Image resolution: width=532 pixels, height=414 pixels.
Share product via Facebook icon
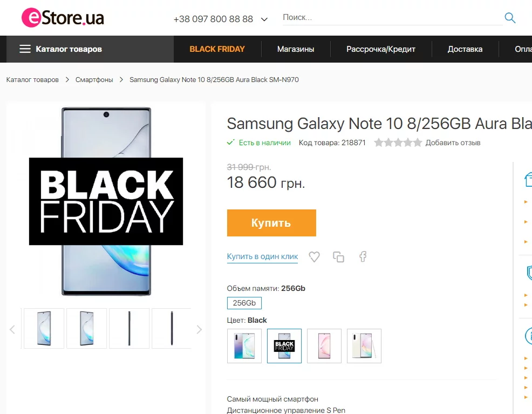pos(363,257)
